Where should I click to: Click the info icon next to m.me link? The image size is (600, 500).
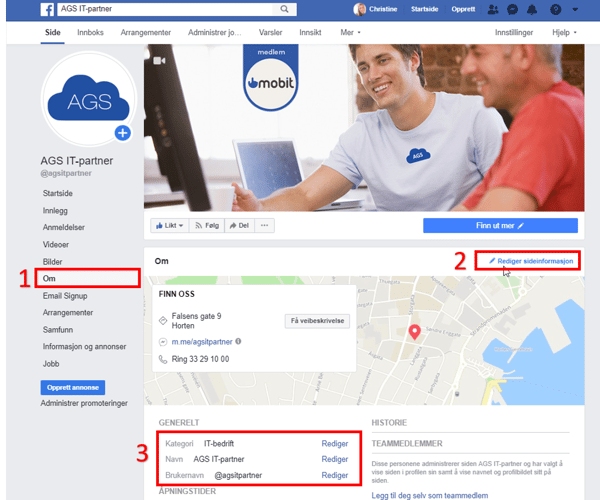click(x=238, y=341)
